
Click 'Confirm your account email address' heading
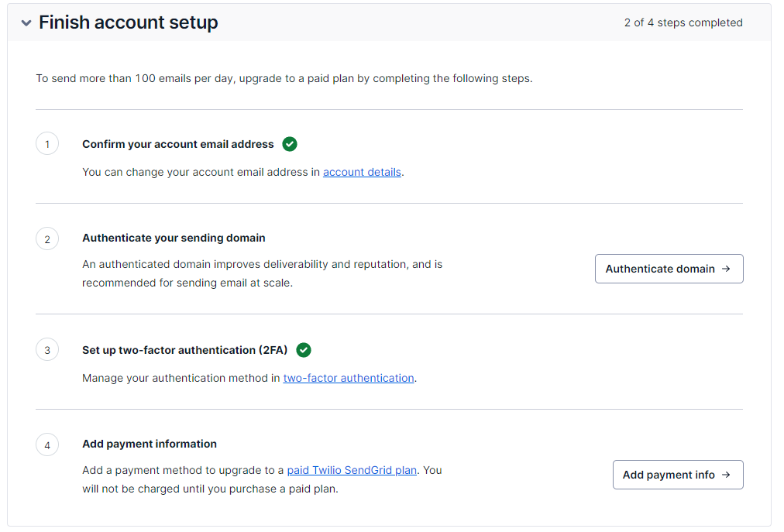pos(178,144)
